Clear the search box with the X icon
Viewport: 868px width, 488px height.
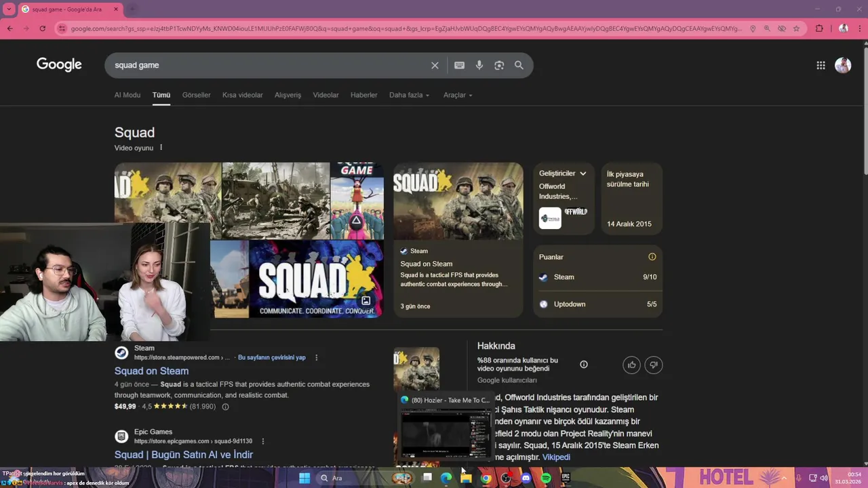(x=435, y=65)
